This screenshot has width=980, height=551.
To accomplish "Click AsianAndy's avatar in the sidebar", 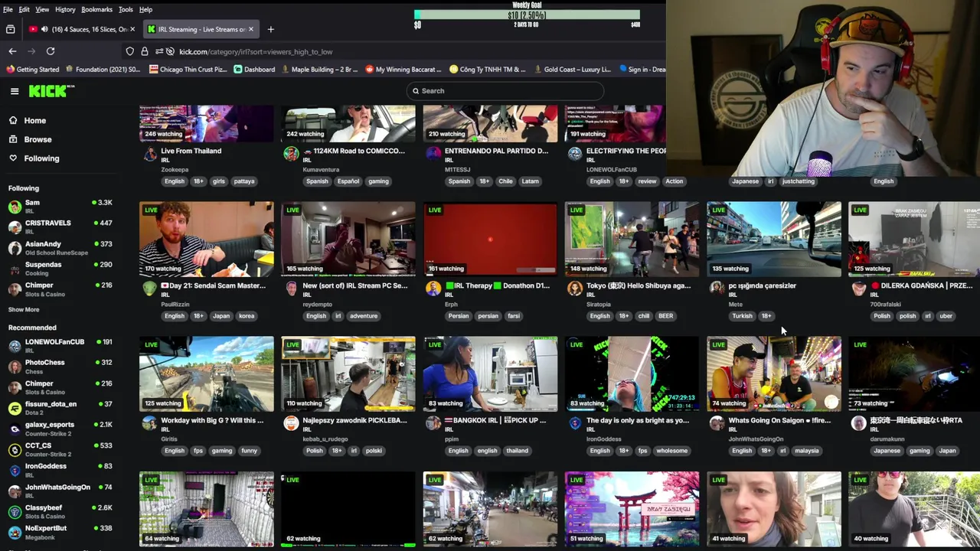I will pyautogui.click(x=15, y=248).
